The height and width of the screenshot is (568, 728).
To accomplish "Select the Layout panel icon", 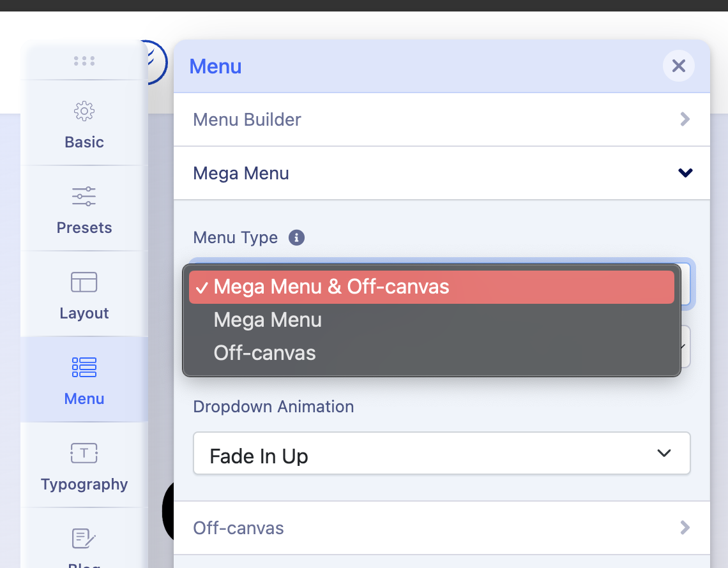I will tap(84, 282).
